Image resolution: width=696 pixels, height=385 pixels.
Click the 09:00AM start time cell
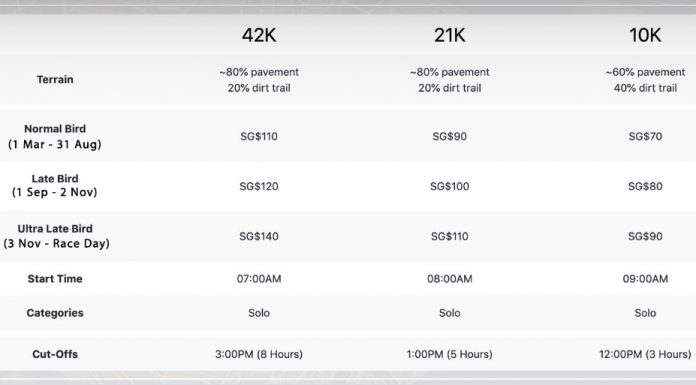645,279
